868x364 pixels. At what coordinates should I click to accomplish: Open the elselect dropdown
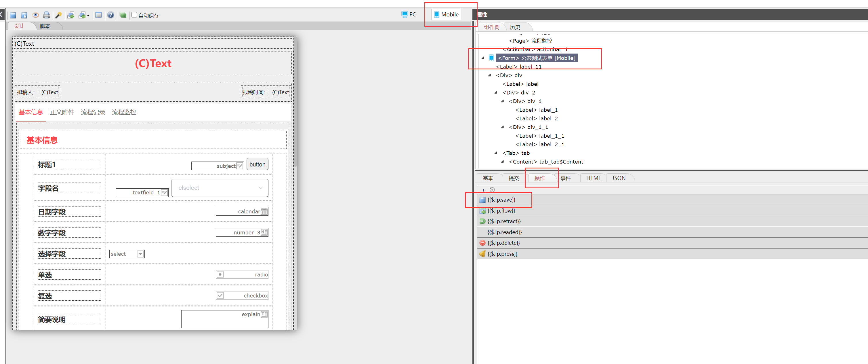[220, 188]
